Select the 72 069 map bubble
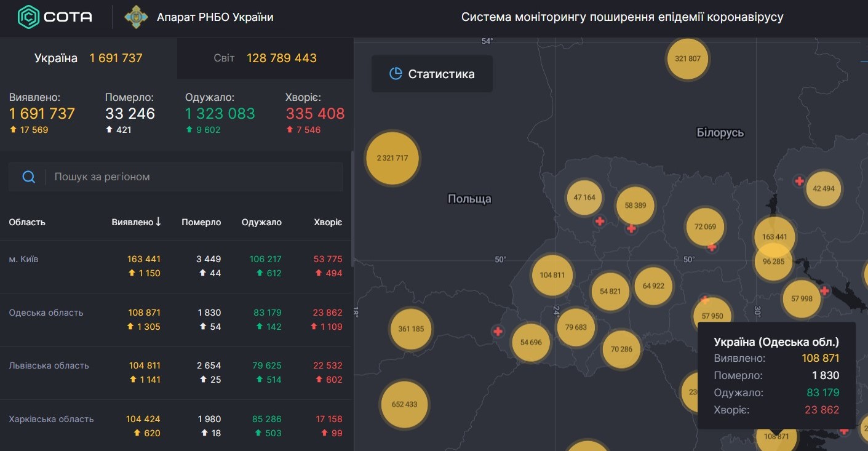Image resolution: width=868 pixels, height=451 pixels. (705, 226)
